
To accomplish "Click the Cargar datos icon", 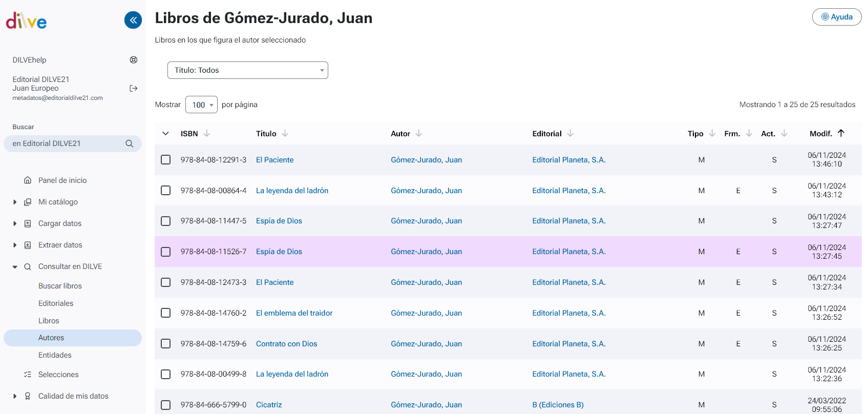I will pos(28,223).
